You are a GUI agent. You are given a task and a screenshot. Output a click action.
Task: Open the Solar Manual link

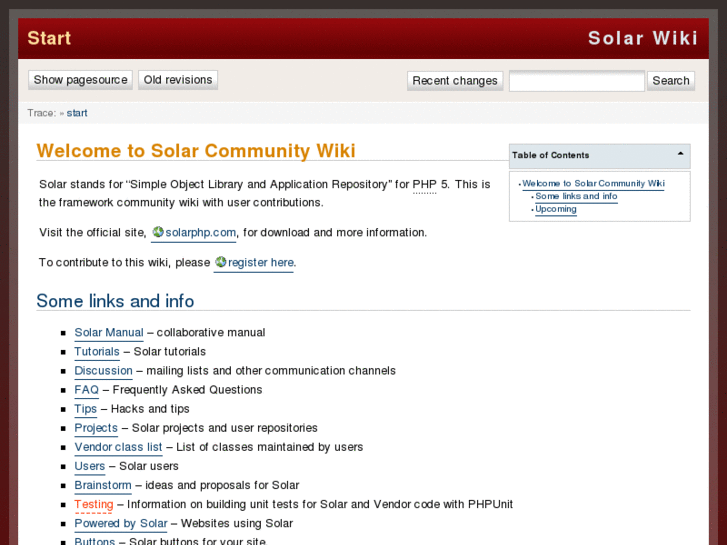(x=109, y=333)
